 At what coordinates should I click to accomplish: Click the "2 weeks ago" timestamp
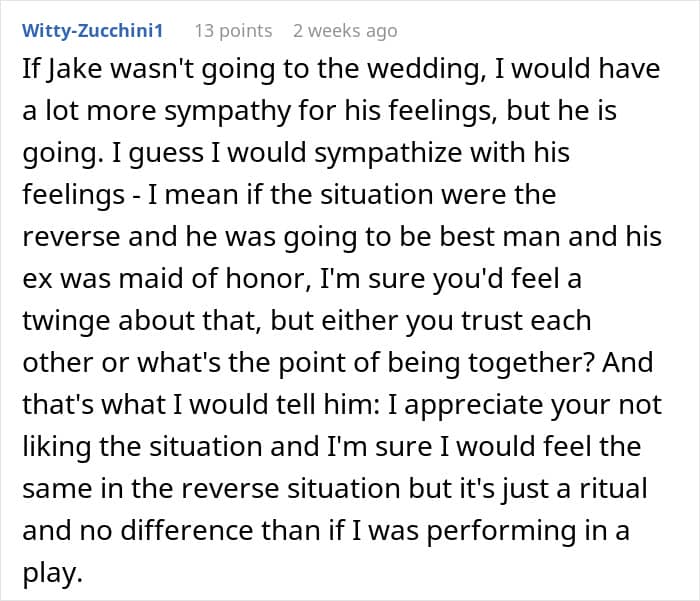pos(345,31)
